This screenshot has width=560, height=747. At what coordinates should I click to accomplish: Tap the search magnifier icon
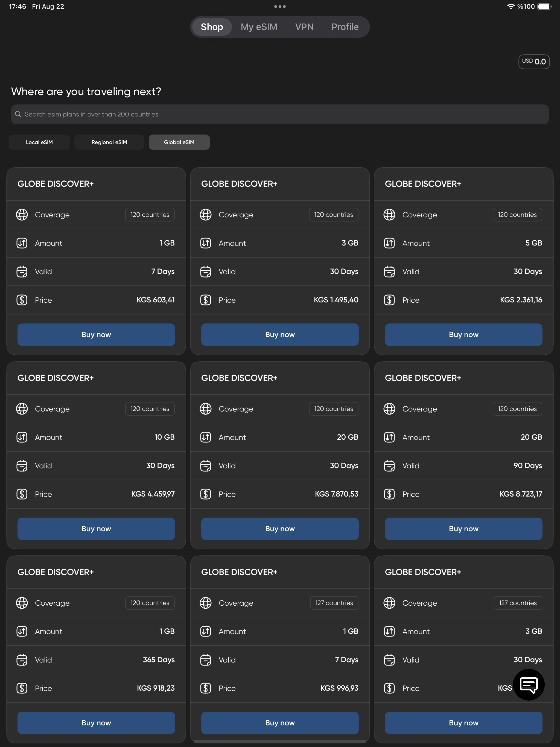point(18,114)
